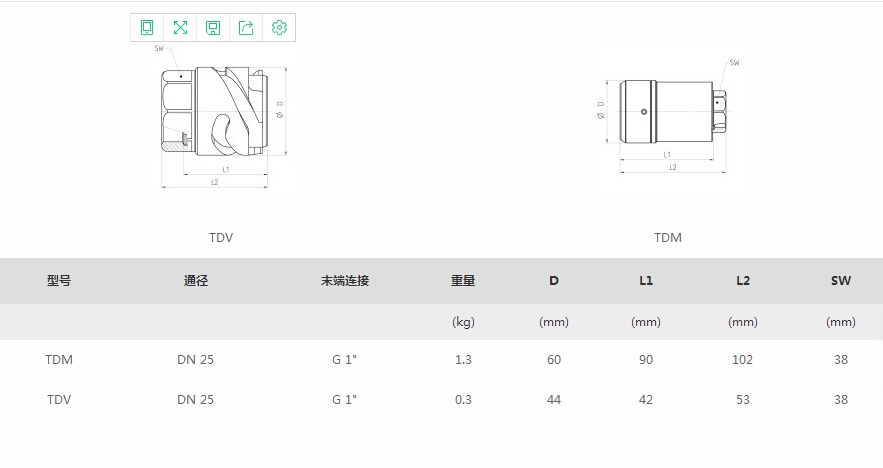
Task: Click the TDV caption under the drawing
Action: (x=221, y=238)
